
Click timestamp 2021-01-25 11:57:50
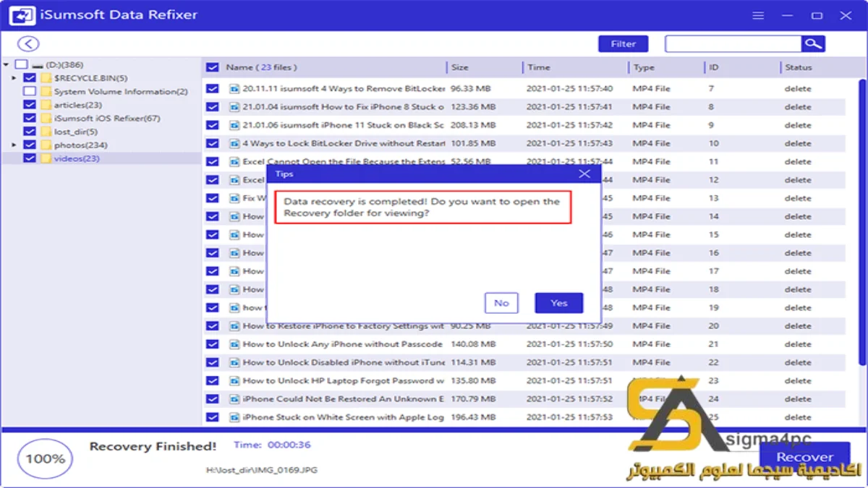pos(570,344)
